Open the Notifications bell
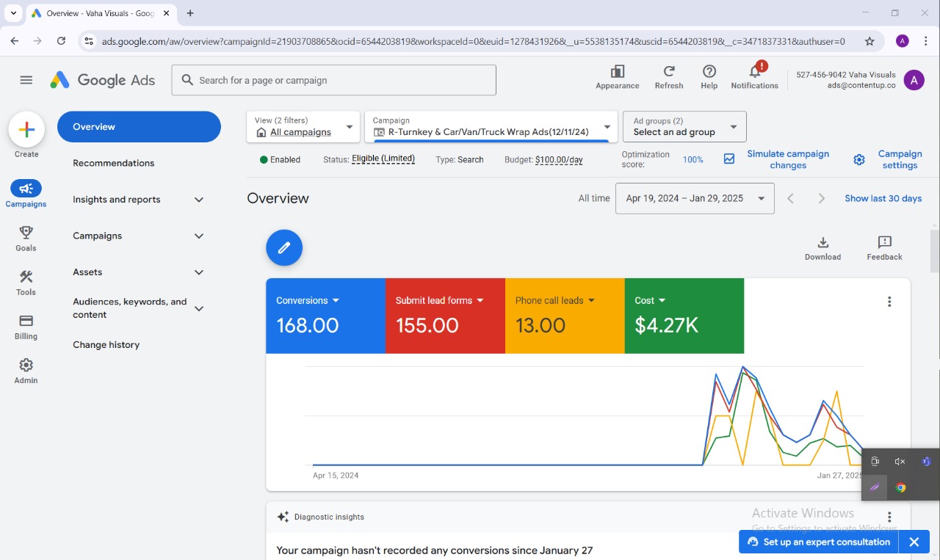This screenshot has width=940, height=560. 754,72
